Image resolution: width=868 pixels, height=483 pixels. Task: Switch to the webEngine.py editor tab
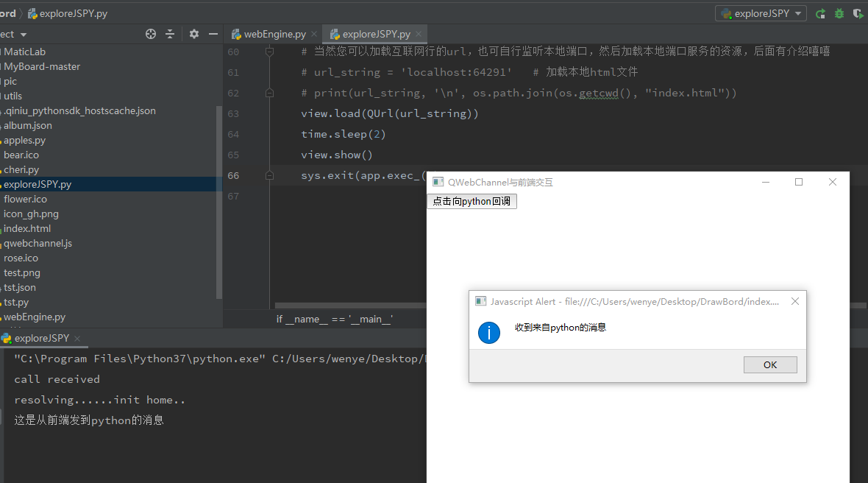[x=274, y=34]
